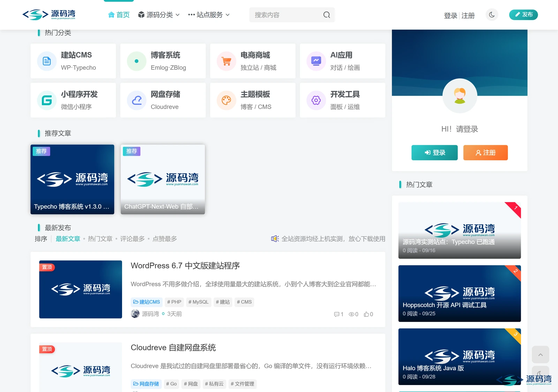Open the 小程序开发 category icon
Viewport: 558px width, 392px height.
47,100
